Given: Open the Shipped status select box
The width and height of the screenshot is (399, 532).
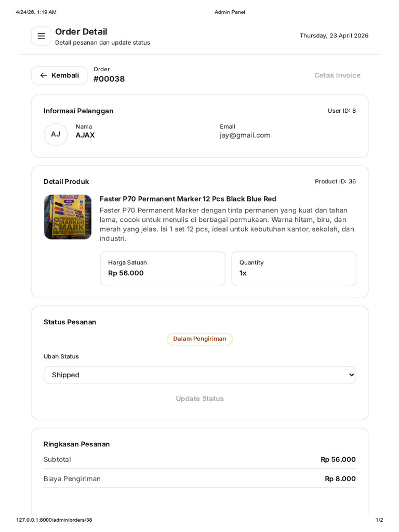Looking at the screenshot, I should pyautogui.click(x=200, y=375).
